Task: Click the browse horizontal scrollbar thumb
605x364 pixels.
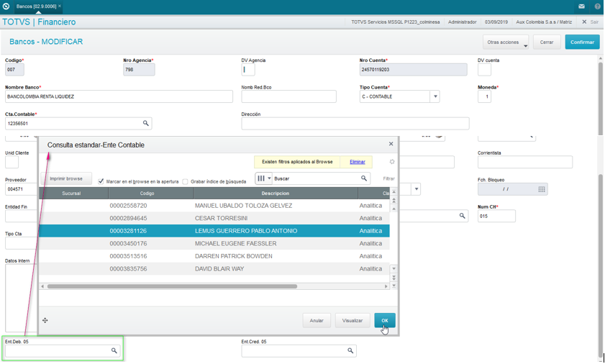Action: click(172, 286)
